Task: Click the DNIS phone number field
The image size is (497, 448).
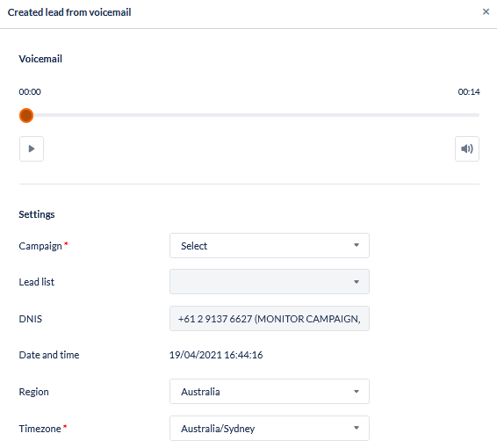Action: click(x=270, y=318)
